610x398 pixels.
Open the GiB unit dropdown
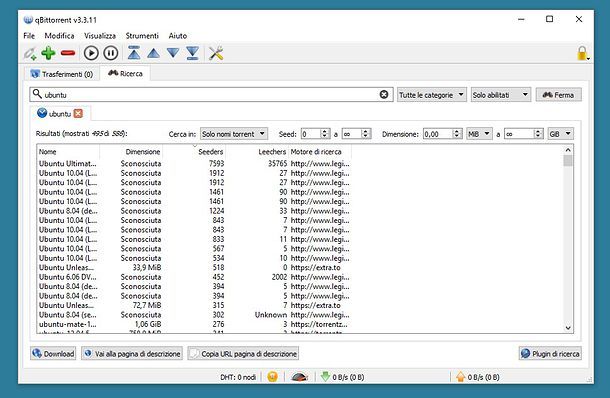[x=561, y=134]
